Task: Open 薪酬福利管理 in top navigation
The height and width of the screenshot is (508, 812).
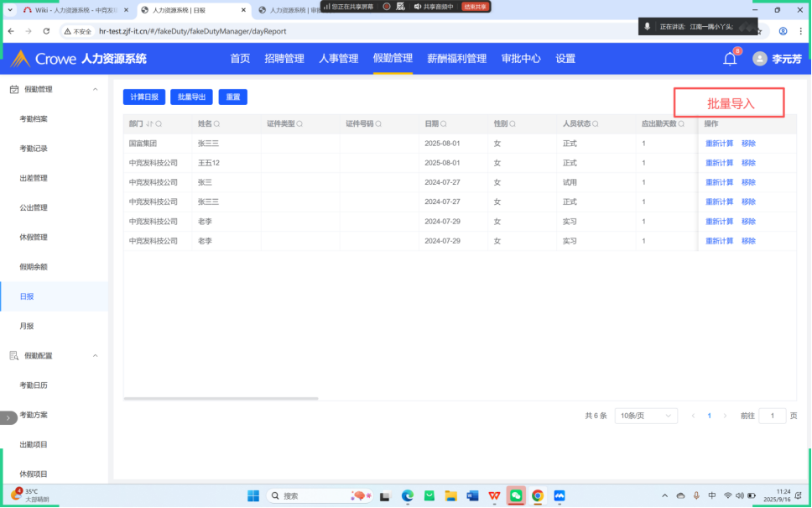Action: point(456,59)
